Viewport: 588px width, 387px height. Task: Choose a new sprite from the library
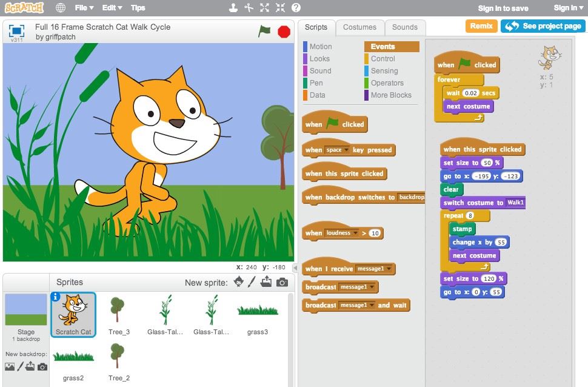pyautogui.click(x=238, y=281)
